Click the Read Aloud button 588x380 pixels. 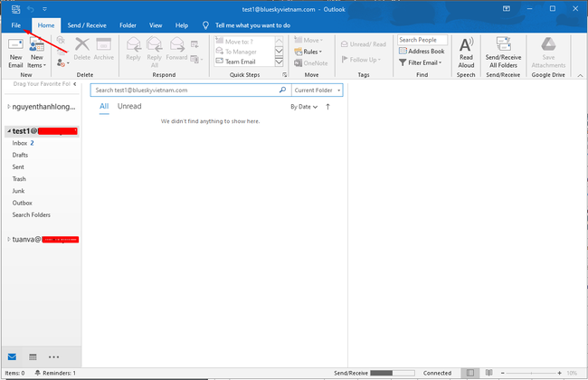point(466,52)
